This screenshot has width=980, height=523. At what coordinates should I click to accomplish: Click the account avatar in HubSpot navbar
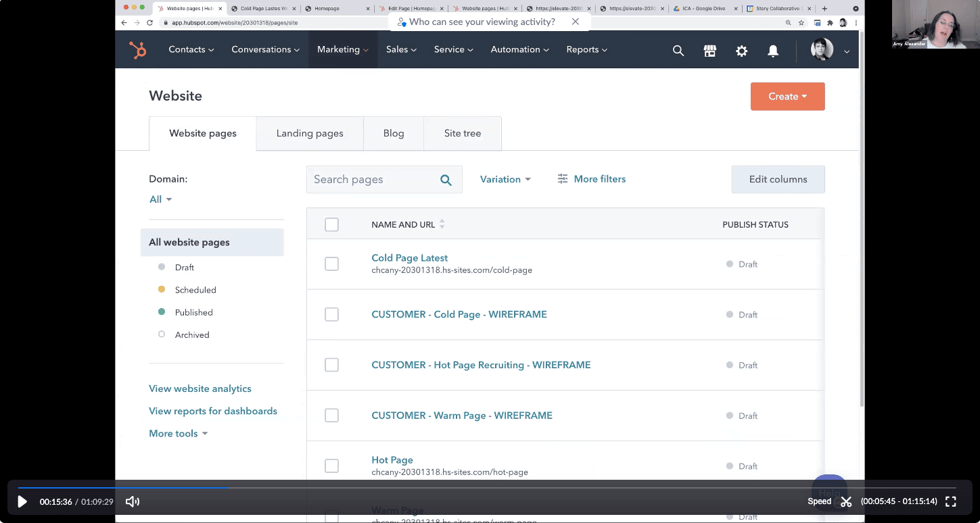pos(822,50)
